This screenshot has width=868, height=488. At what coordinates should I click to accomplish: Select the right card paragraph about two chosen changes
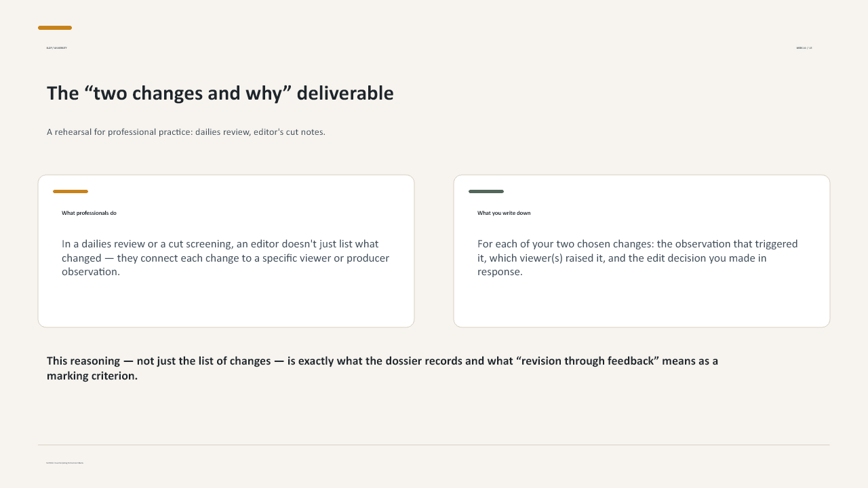637,258
